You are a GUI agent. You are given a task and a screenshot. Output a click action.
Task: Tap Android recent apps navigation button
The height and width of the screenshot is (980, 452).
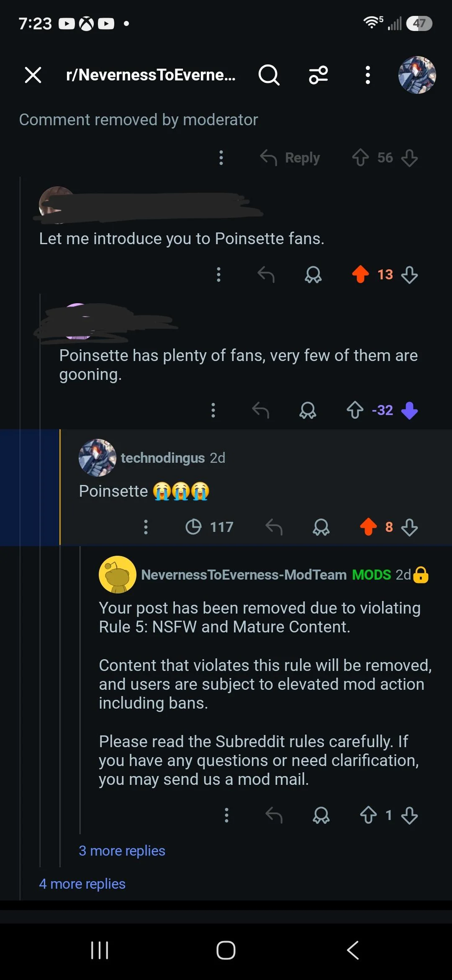(100, 950)
